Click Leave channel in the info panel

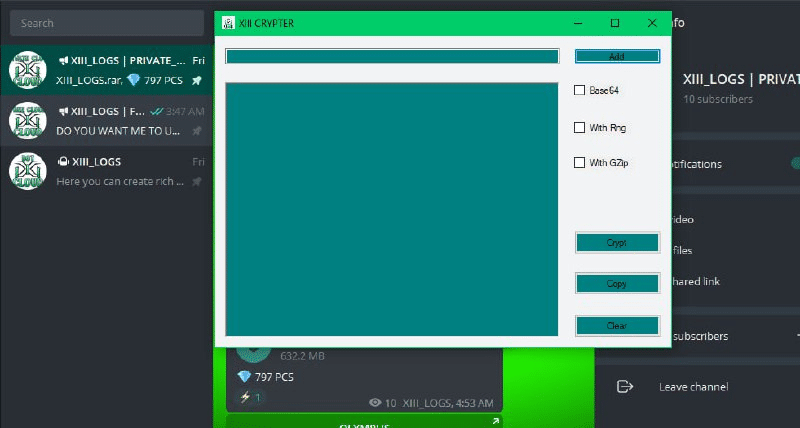tap(693, 387)
